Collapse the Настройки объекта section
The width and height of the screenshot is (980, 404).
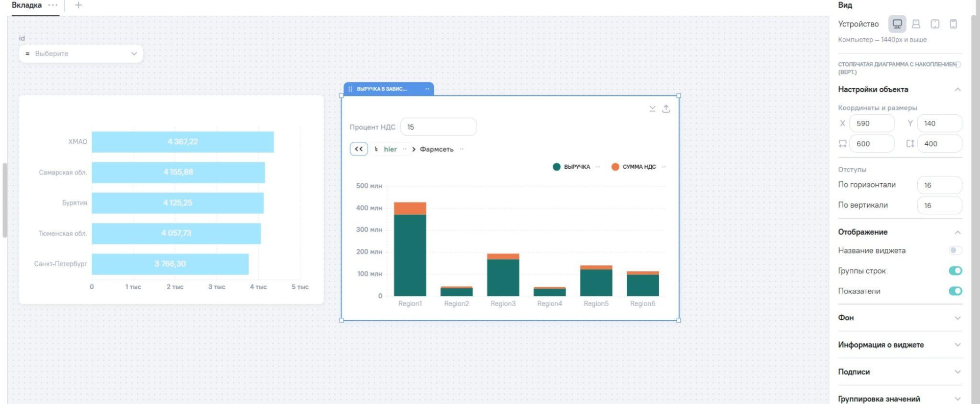pos(958,90)
